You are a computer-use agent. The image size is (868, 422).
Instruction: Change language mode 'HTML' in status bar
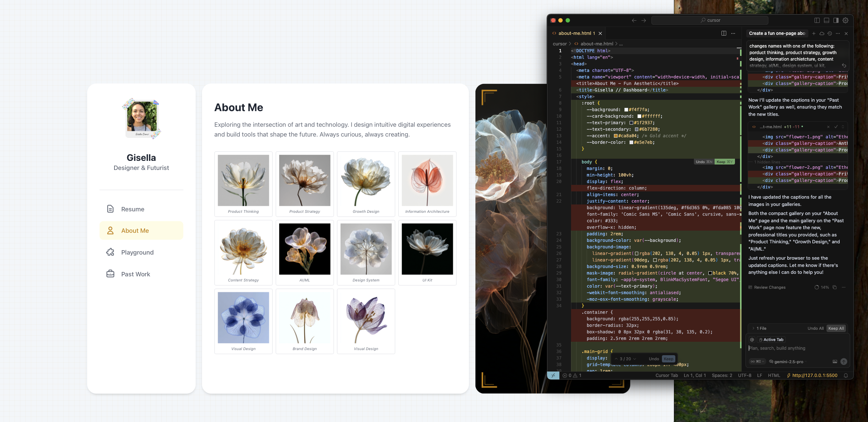(774, 376)
